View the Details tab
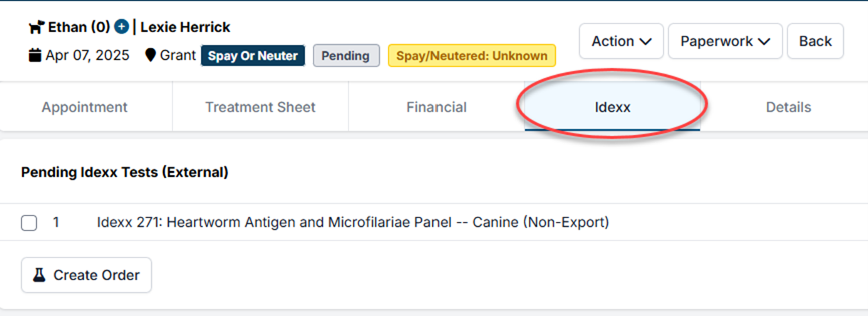This screenshot has width=868, height=316. [x=788, y=108]
